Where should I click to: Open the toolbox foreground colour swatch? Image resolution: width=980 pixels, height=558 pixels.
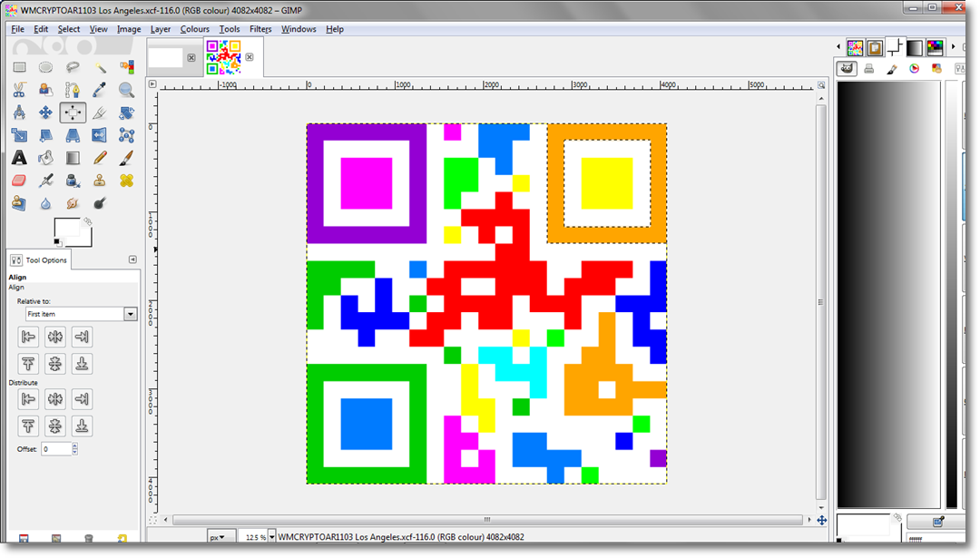point(66,228)
